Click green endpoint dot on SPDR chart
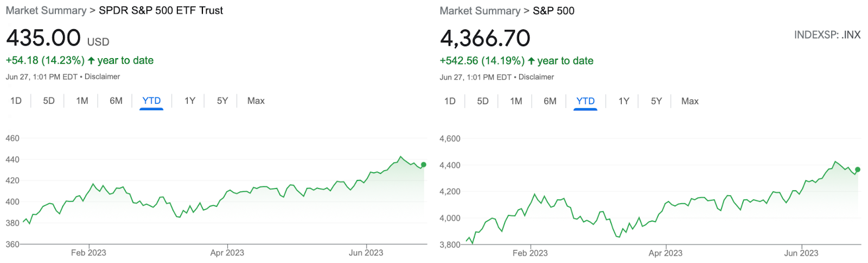 pyautogui.click(x=424, y=165)
